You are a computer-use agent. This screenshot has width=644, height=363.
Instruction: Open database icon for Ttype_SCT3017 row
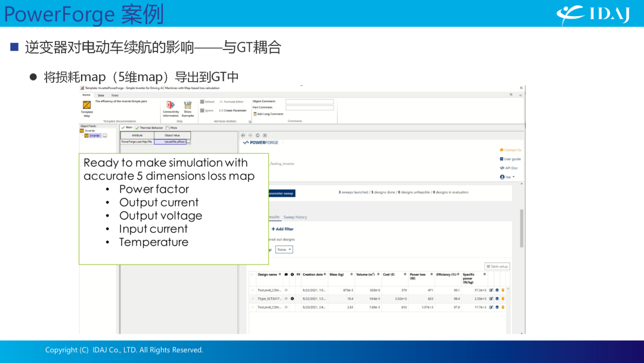coord(497,299)
